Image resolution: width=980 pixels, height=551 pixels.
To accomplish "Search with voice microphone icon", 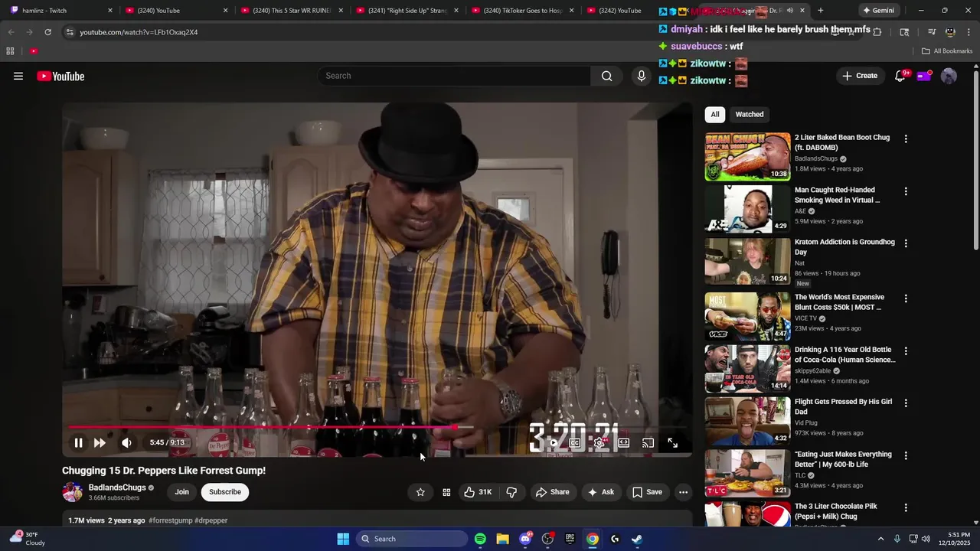I will tap(642, 76).
